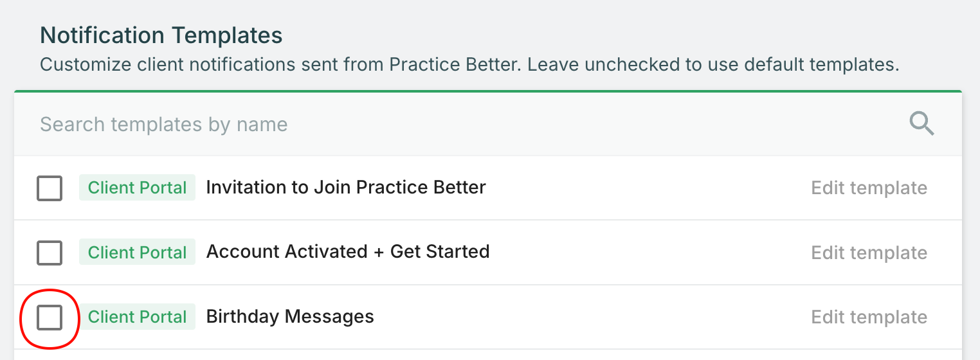Viewport: 980px width, 360px height.
Task: Select the Birthday Messages template name
Action: pos(289,317)
